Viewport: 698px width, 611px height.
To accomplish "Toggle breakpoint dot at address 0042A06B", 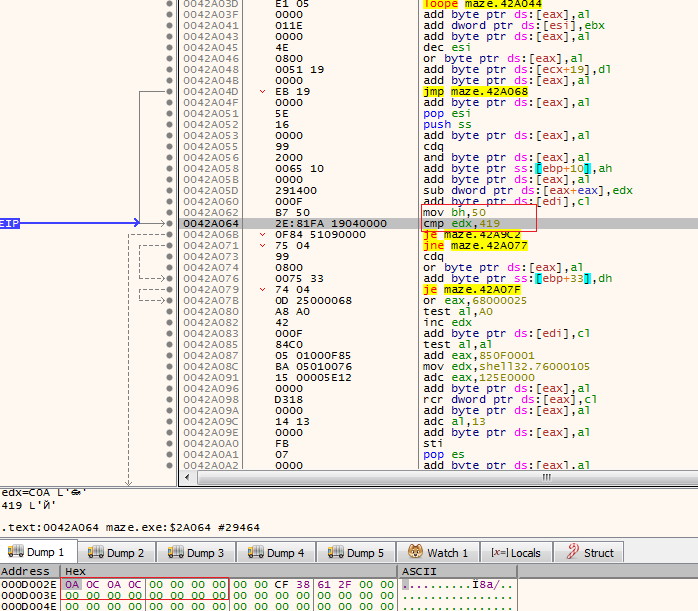I will point(169,234).
